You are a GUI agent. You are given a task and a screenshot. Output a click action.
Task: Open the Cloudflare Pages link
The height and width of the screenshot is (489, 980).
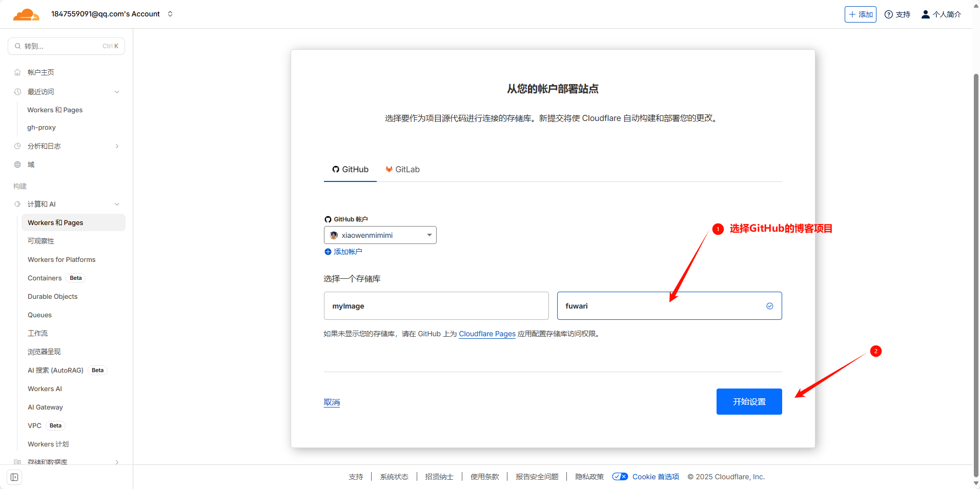487,334
